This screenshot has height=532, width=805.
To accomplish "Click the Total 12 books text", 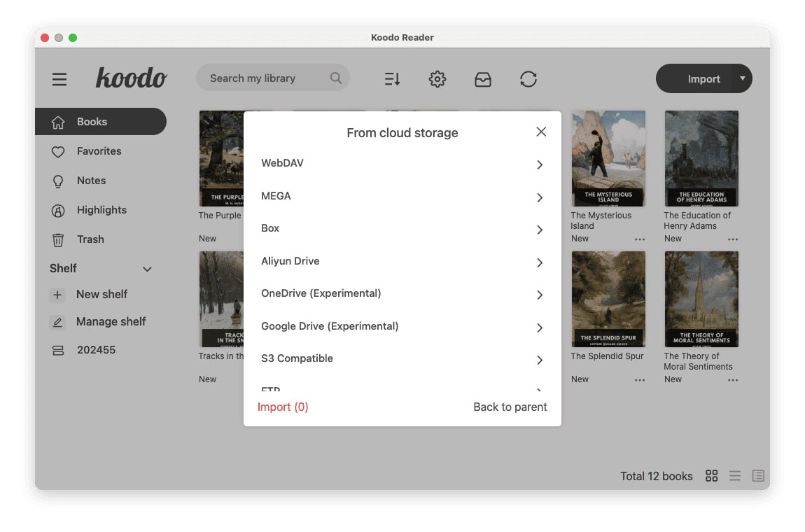I will point(656,477).
